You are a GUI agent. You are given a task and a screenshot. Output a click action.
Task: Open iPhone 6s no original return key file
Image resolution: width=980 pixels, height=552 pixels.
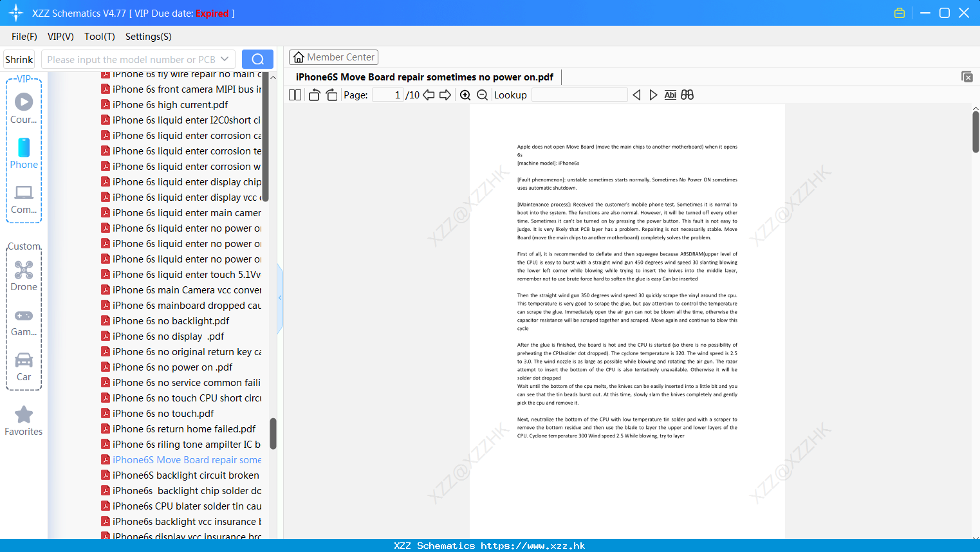(x=187, y=352)
